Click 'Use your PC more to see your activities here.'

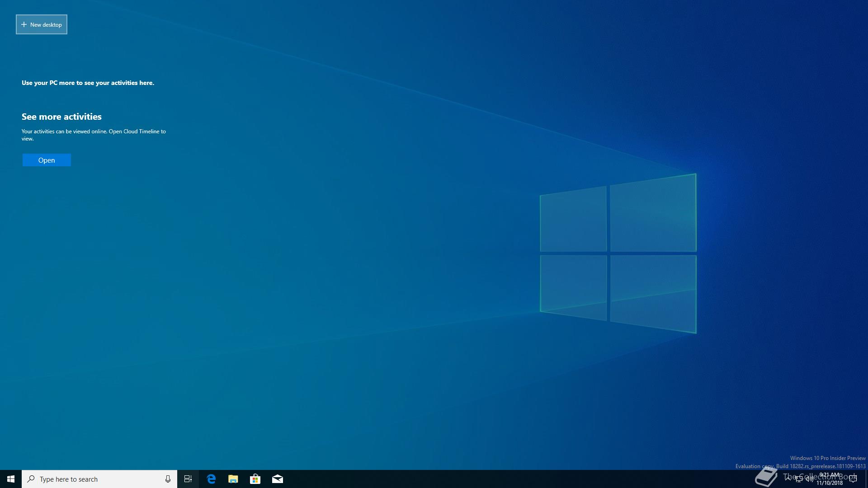tap(88, 83)
